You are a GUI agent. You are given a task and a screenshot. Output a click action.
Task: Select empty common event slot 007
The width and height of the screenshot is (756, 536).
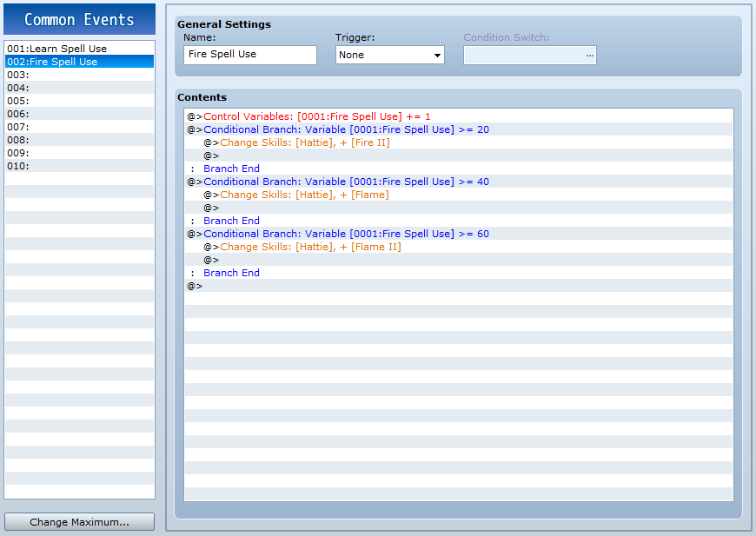(x=80, y=127)
